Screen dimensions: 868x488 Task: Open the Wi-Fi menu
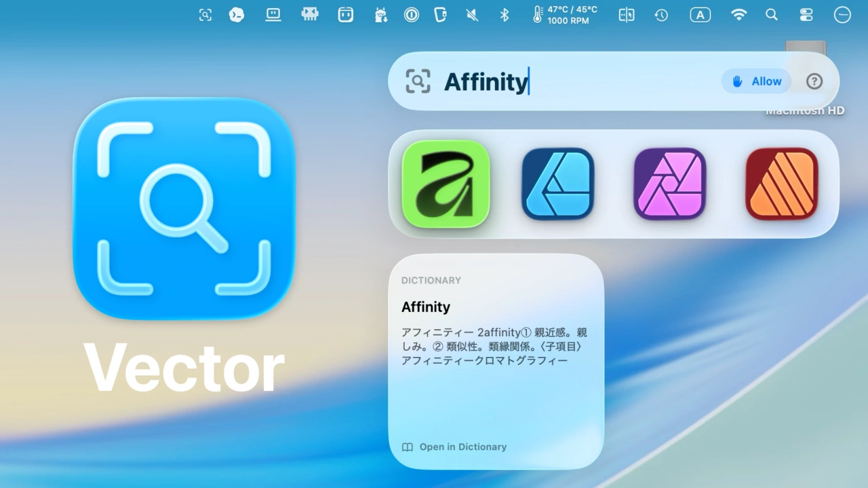coord(738,15)
